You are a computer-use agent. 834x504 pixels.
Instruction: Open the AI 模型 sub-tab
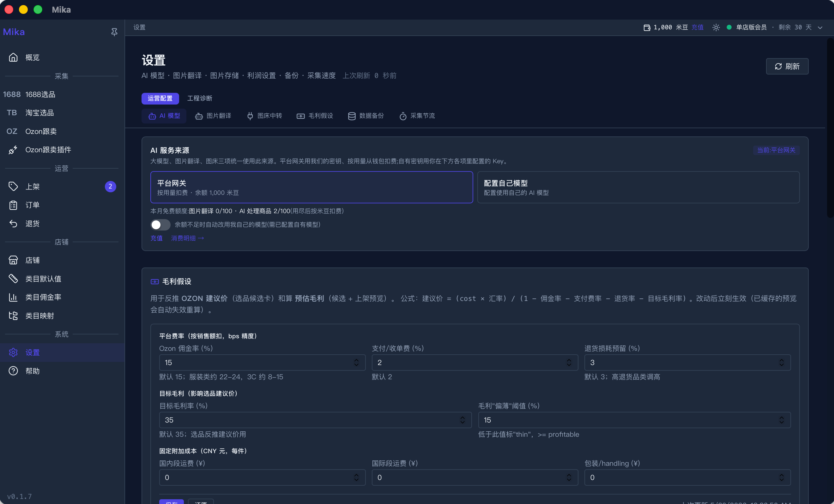pos(164,116)
